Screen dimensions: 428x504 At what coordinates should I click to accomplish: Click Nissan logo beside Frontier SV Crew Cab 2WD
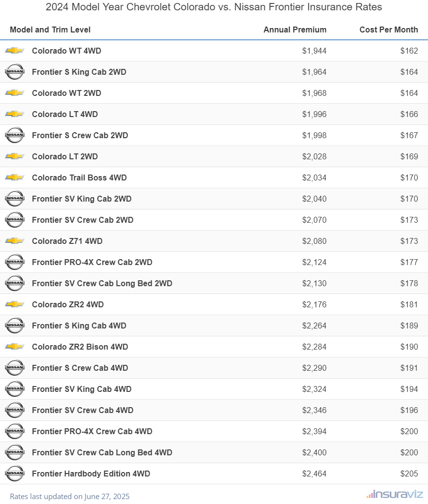tap(15, 220)
